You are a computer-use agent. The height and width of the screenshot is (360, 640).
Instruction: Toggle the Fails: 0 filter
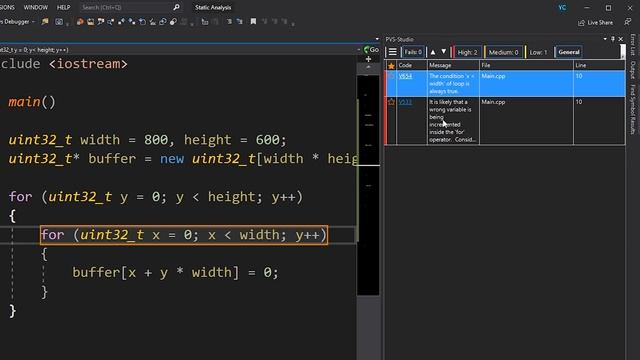[x=413, y=52]
